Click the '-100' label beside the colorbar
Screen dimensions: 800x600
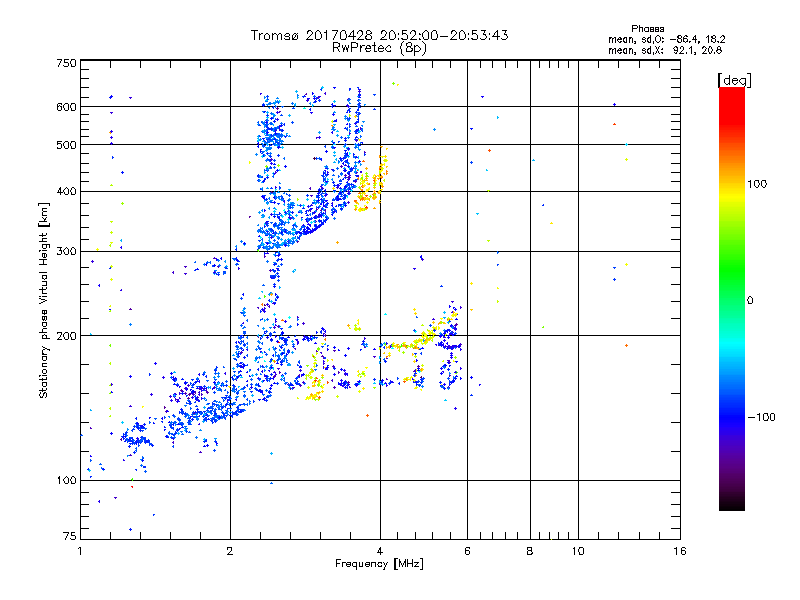pyautogui.click(x=761, y=417)
